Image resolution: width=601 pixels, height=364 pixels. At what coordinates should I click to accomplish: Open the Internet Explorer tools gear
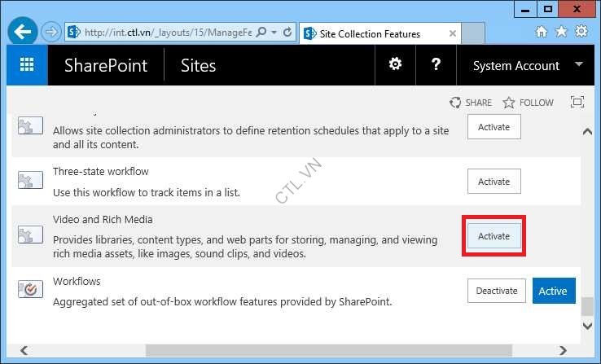(x=581, y=32)
